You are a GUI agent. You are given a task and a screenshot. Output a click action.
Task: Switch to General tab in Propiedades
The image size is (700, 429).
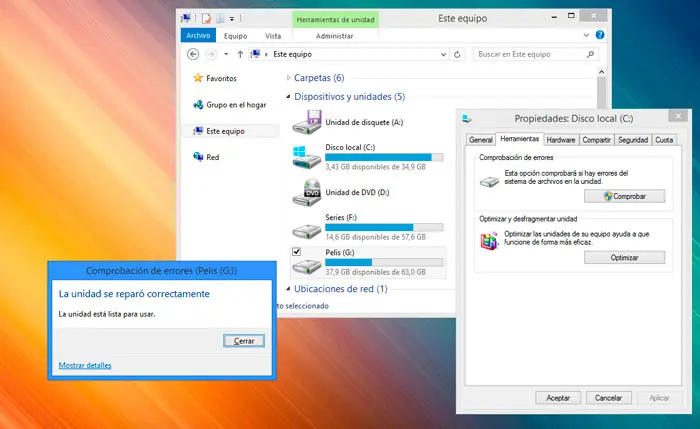pos(480,140)
